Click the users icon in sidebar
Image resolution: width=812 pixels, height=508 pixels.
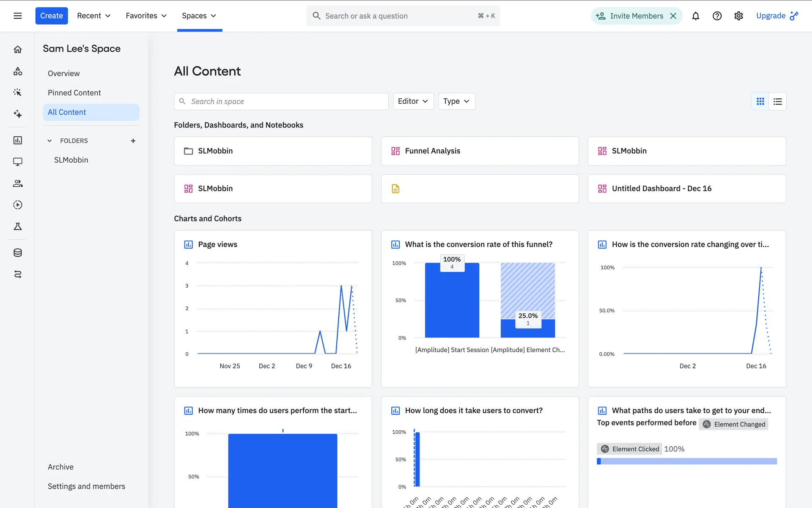(x=17, y=183)
